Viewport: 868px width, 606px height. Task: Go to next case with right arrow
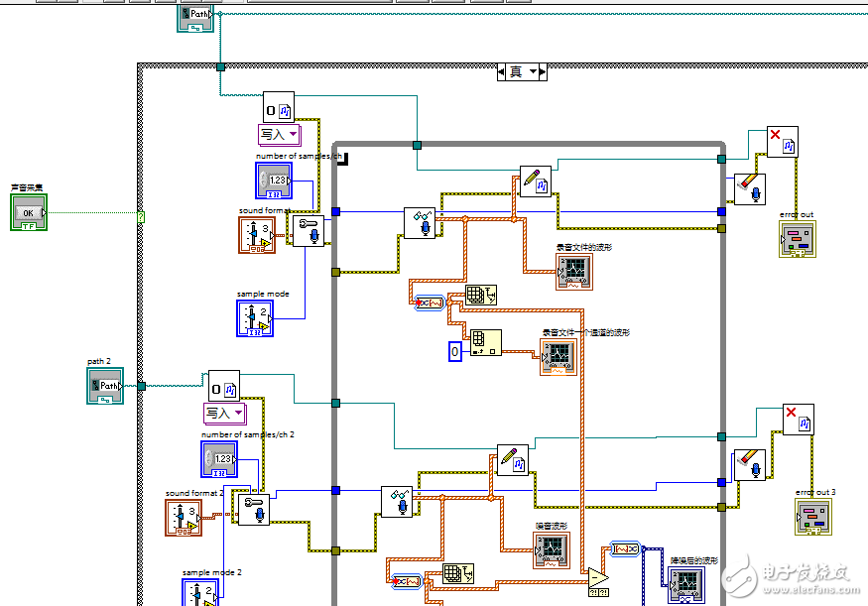point(543,71)
